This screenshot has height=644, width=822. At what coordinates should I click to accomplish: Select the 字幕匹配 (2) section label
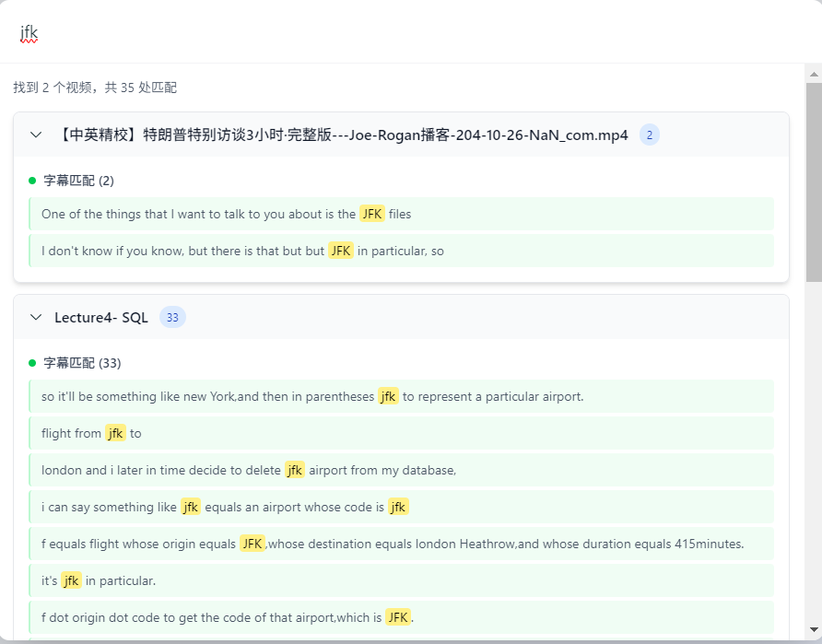[x=78, y=181]
